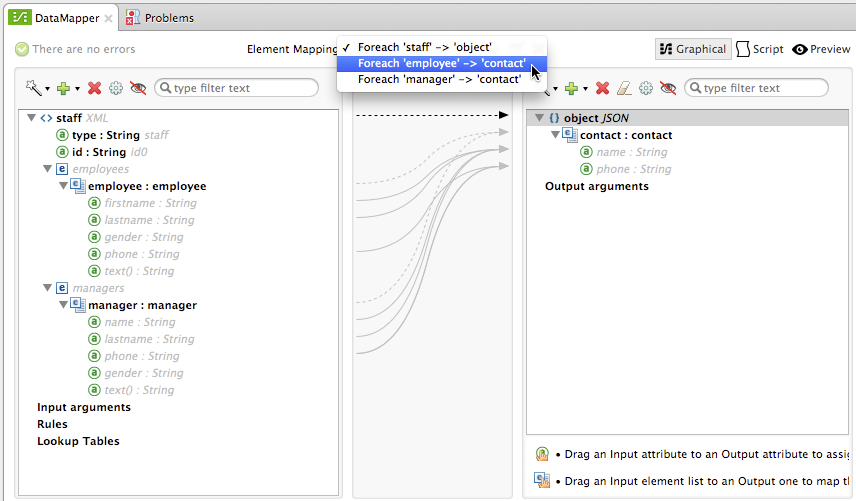The height and width of the screenshot is (501, 856).
Task: Open the gear settings in input pane
Action: click(x=116, y=88)
